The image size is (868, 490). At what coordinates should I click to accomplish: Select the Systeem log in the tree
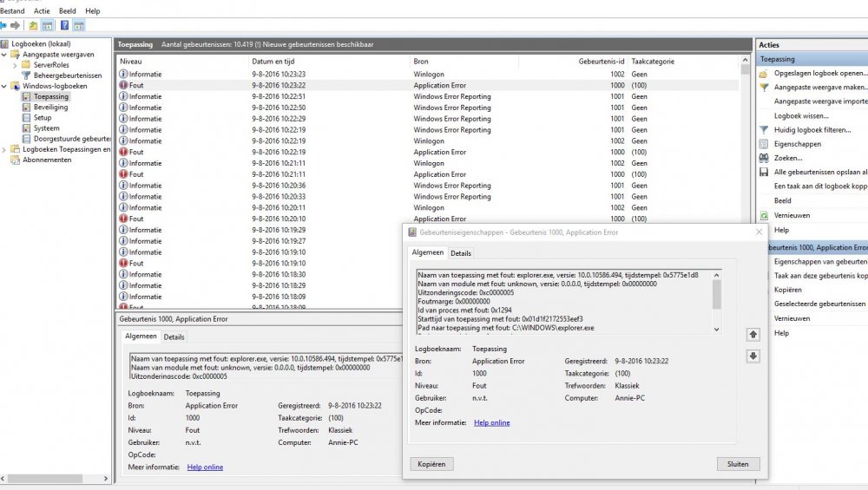46,128
